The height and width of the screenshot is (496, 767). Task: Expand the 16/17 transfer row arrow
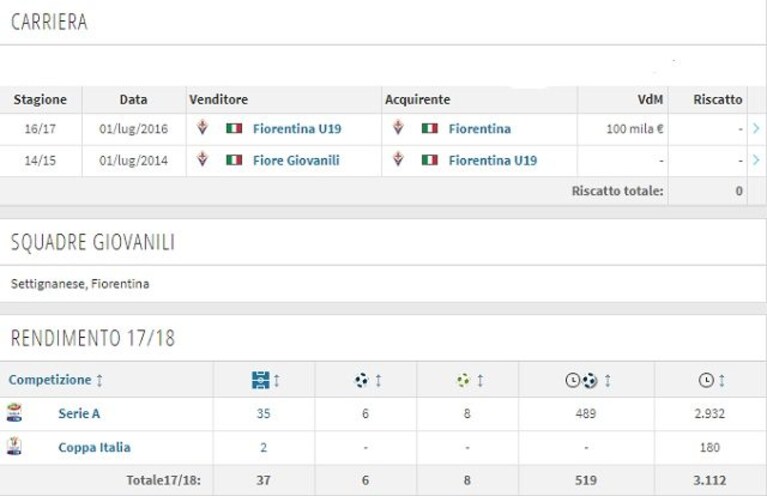coord(756,129)
